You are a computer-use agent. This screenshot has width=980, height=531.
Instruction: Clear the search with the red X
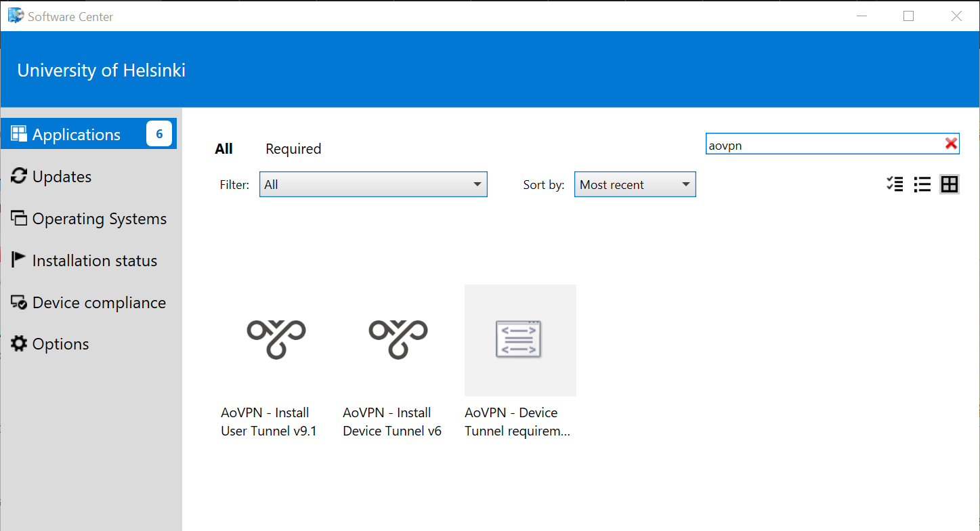point(951,144)
